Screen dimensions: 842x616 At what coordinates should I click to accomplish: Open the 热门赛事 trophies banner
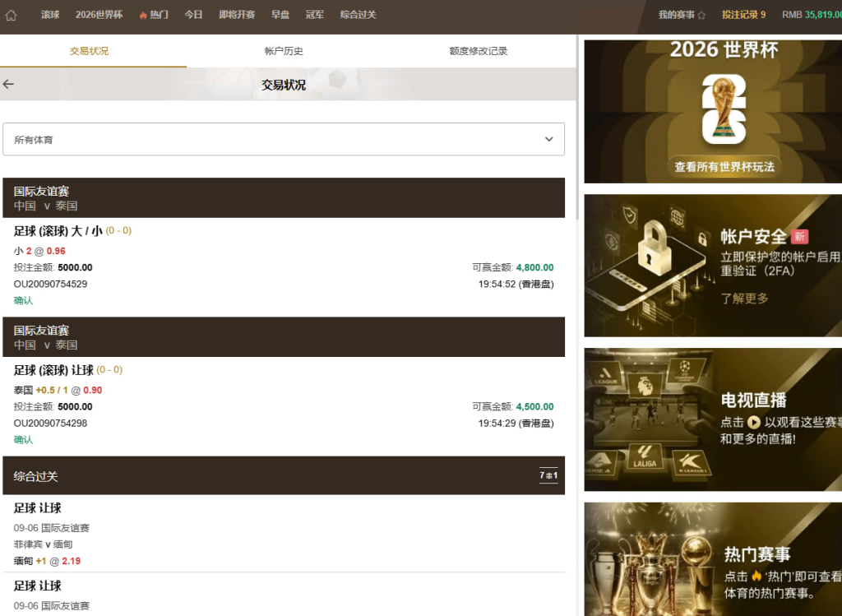(713, 559)
